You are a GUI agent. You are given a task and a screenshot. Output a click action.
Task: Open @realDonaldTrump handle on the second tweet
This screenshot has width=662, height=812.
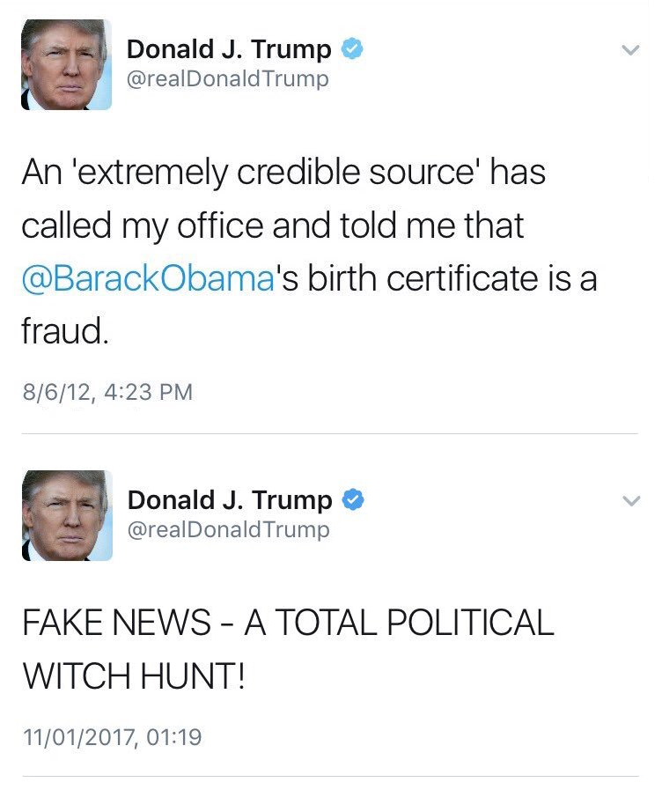[228, 529]
